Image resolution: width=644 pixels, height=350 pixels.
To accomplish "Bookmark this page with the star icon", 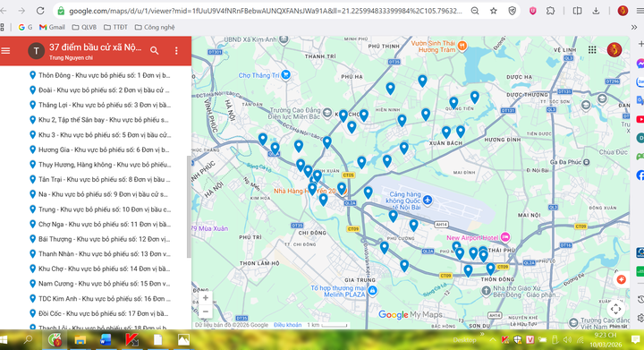I will click(x=494, y=11).
